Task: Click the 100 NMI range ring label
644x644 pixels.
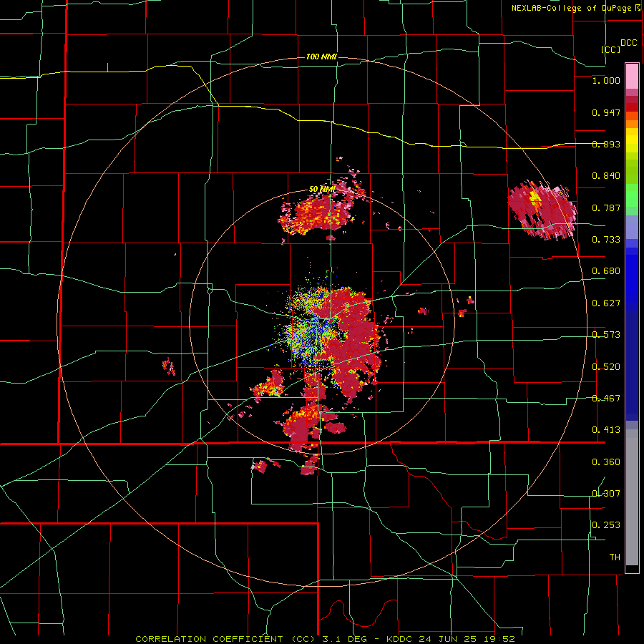Action: tap(321, 57)
